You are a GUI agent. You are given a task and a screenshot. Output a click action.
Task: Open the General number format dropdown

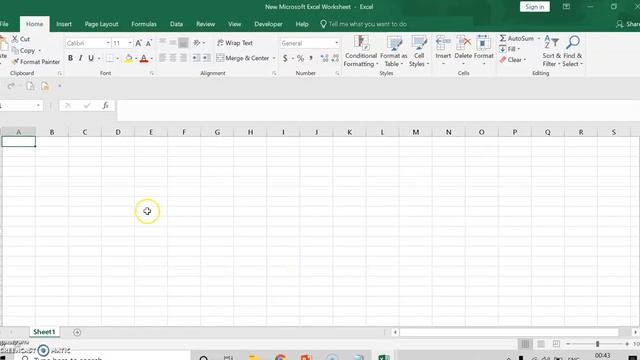(336, 43)
